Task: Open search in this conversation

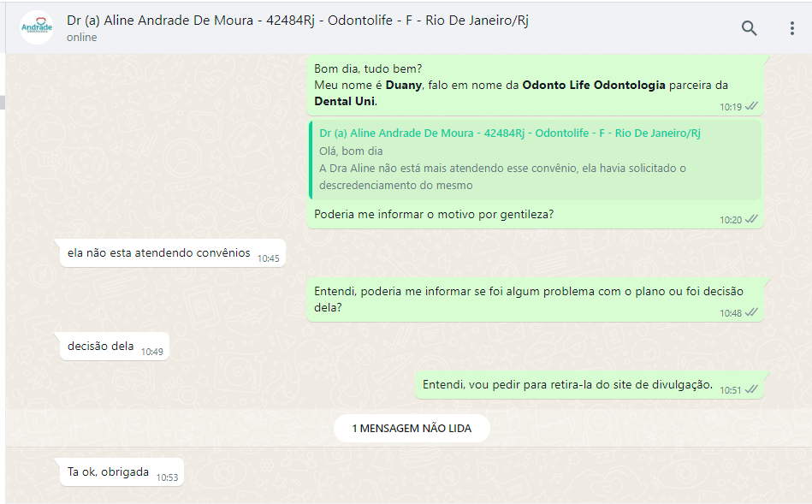Action: point(749,28)
